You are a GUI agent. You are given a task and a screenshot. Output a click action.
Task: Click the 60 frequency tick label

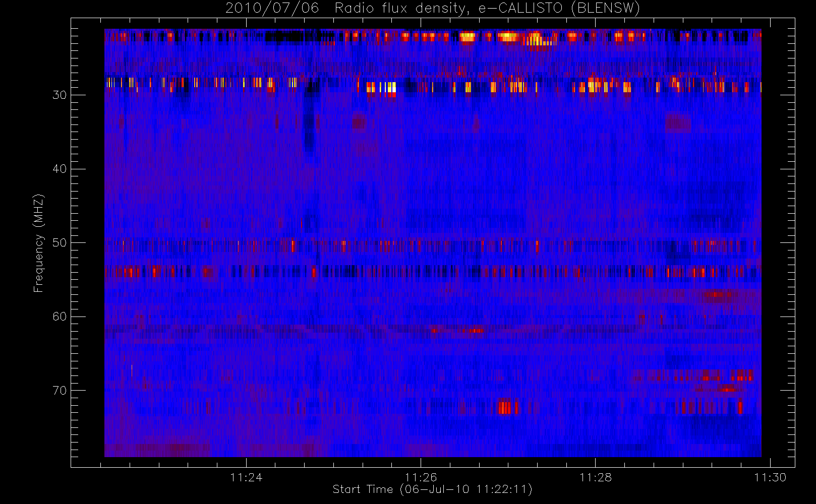[60, 317]
